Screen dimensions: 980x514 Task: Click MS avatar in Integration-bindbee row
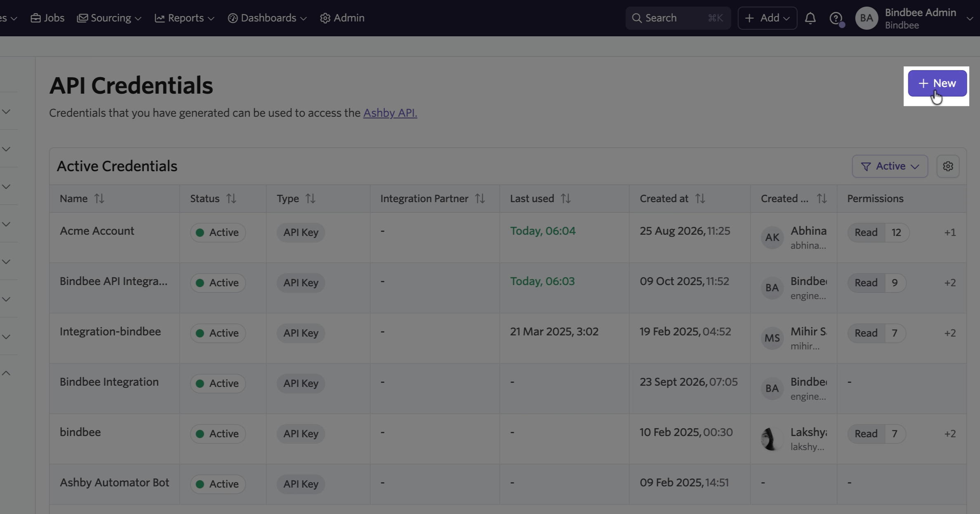tap(772, 338)
